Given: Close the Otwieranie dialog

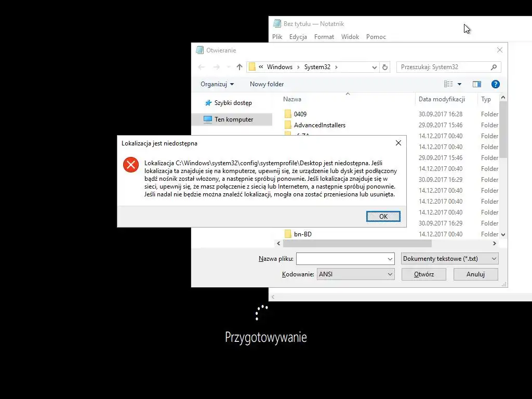Looking at the screenshot, I should (499, 50).
